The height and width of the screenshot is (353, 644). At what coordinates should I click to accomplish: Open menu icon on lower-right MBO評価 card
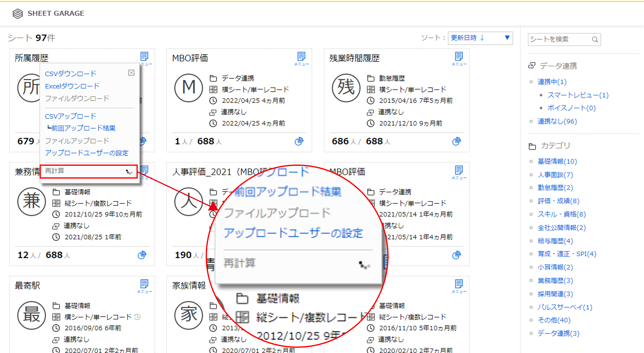click(x=459, y=172)
